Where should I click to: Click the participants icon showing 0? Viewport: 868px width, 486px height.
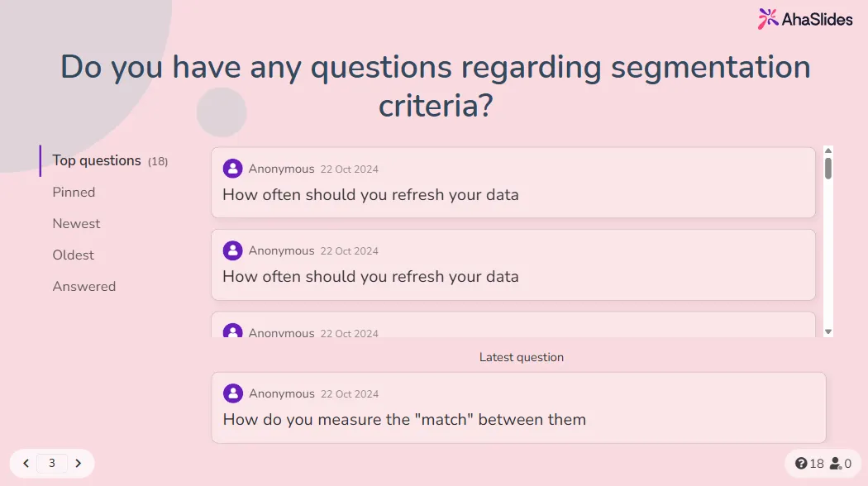click(x=836, y=464)
